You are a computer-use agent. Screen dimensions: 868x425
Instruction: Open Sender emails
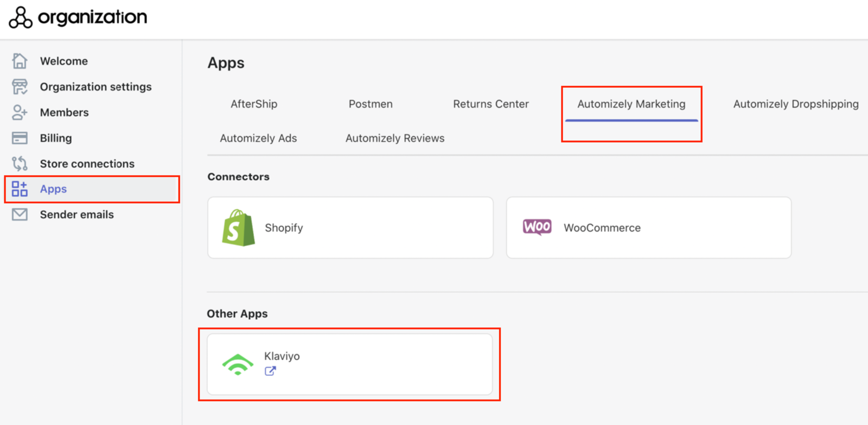click(x=76, y=215)
